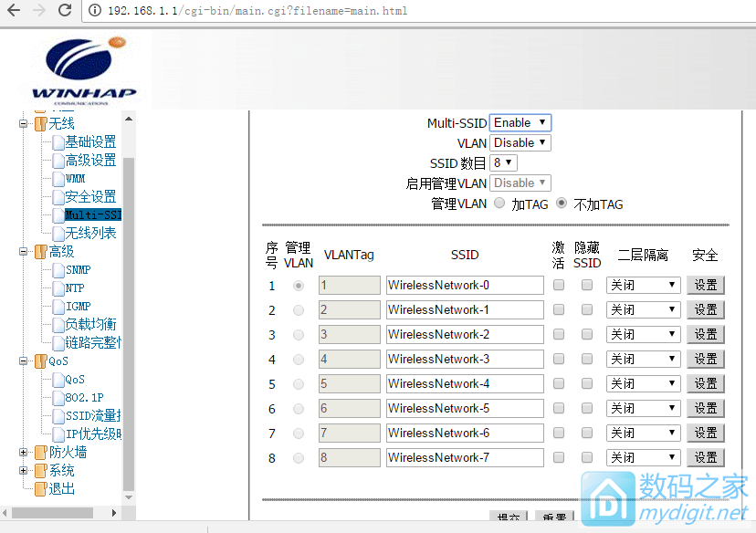The width and height of the screenshot is (756, 533).
Task: Click the WirelessNetwork-2 SSID text field
Action: click(465, 334)
